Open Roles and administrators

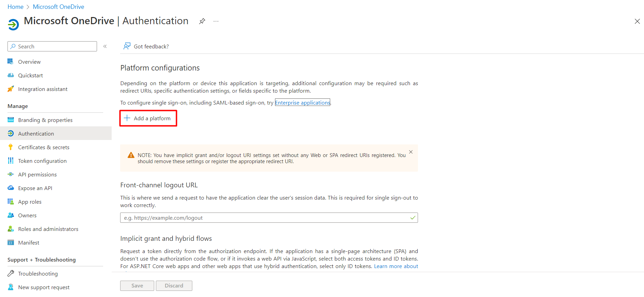(48, 229)
